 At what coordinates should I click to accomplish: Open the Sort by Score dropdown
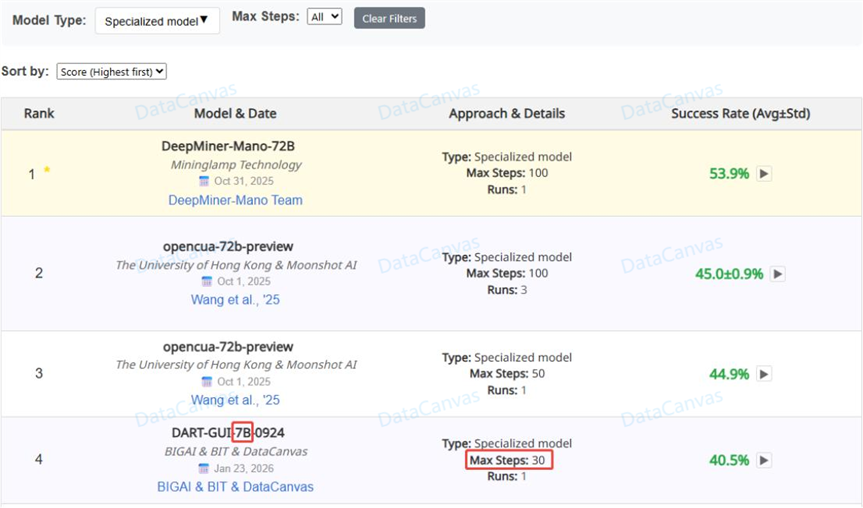click(x=111, y=72)
